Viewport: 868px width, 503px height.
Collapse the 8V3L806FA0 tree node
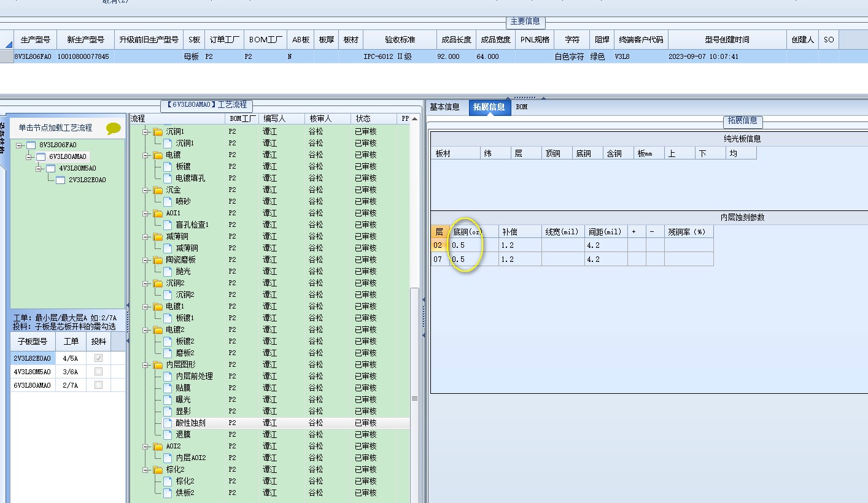coord(20,145)
